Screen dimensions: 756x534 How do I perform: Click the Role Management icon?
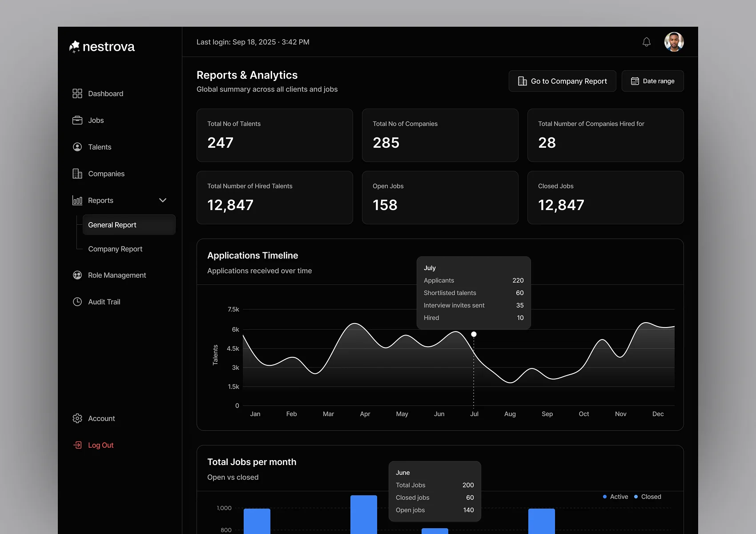(x=77, y=275)
